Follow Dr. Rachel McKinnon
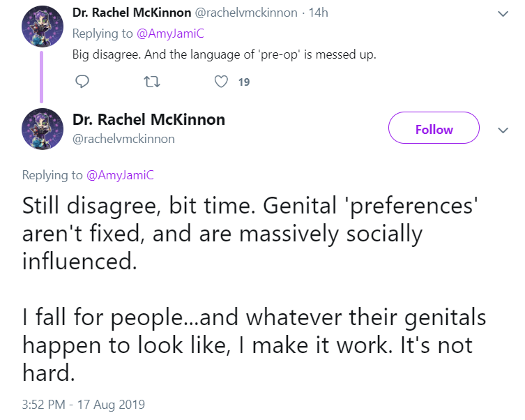Screen dimensions: 525x420 434,128
